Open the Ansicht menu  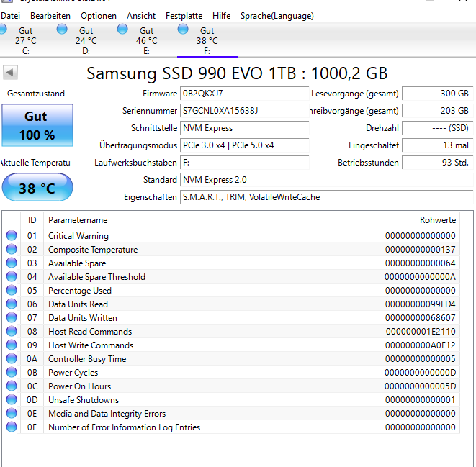[141, 16]
